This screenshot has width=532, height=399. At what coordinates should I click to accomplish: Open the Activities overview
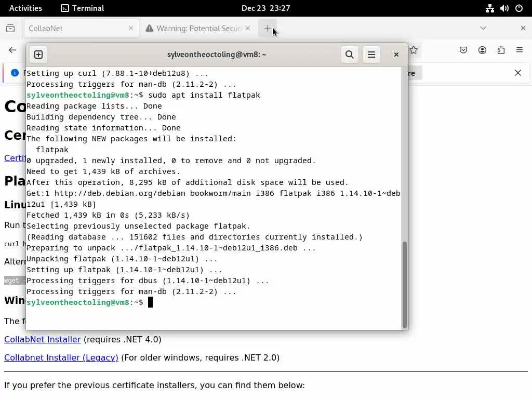point(25,8)
